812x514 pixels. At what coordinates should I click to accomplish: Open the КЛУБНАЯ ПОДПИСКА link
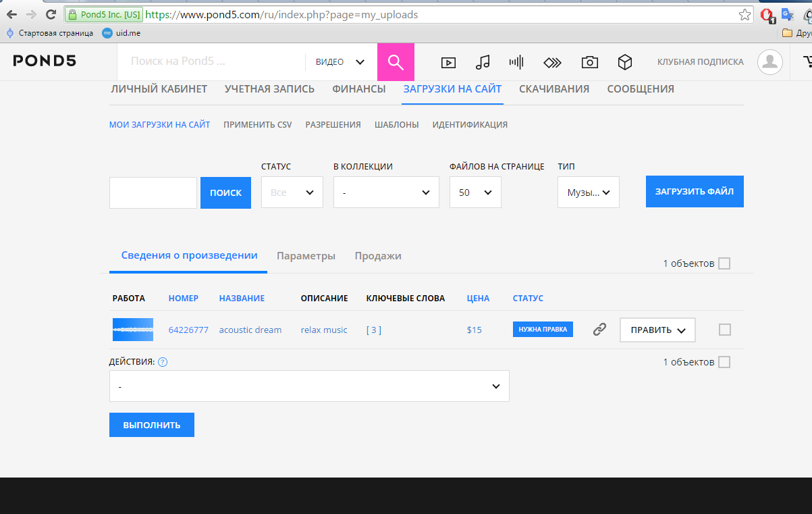pos(701,62)
